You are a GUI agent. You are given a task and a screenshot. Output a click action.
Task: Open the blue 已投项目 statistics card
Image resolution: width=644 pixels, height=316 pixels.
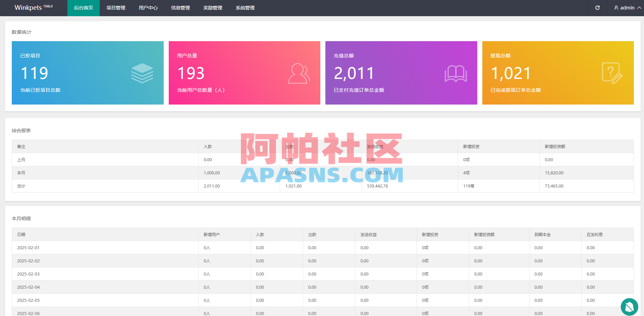pos(88,73)
